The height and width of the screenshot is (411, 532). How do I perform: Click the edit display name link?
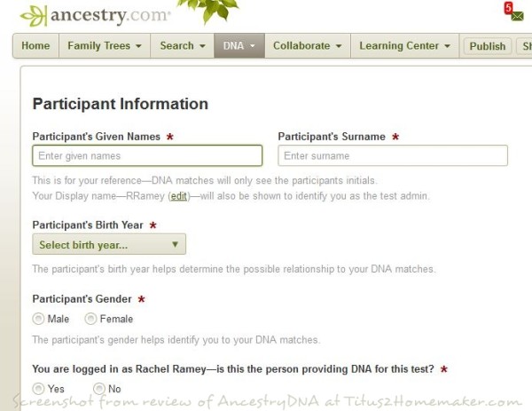[x=179, y=196]
